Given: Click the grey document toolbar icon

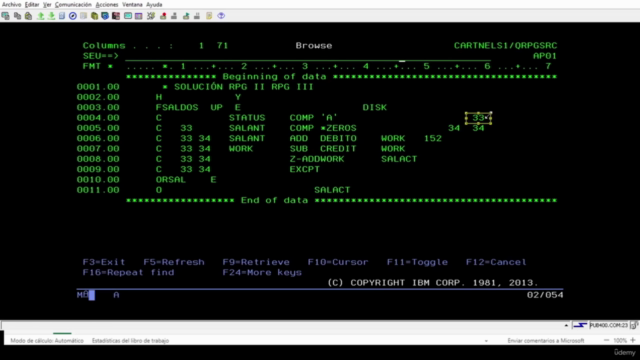Looking at the screenshot, I should pos(83,16).
